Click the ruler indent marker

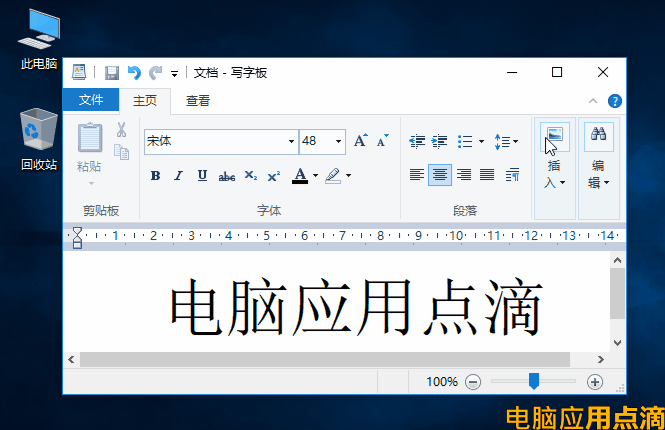pos(77,237)
